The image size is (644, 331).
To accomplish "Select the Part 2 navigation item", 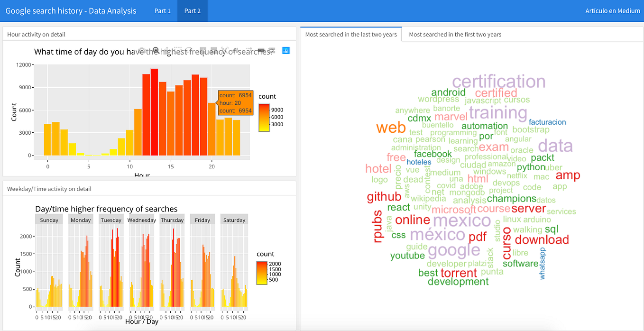I will (192, 10).
